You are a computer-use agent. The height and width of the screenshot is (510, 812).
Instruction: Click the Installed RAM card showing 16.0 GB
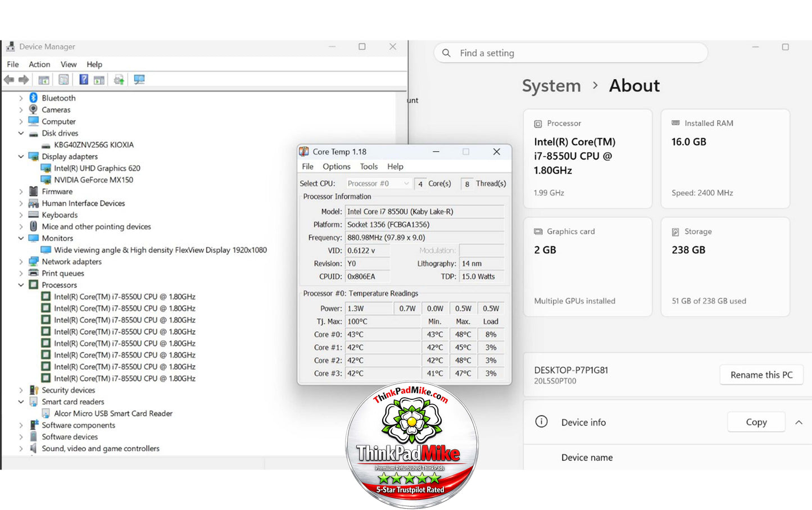725,159
